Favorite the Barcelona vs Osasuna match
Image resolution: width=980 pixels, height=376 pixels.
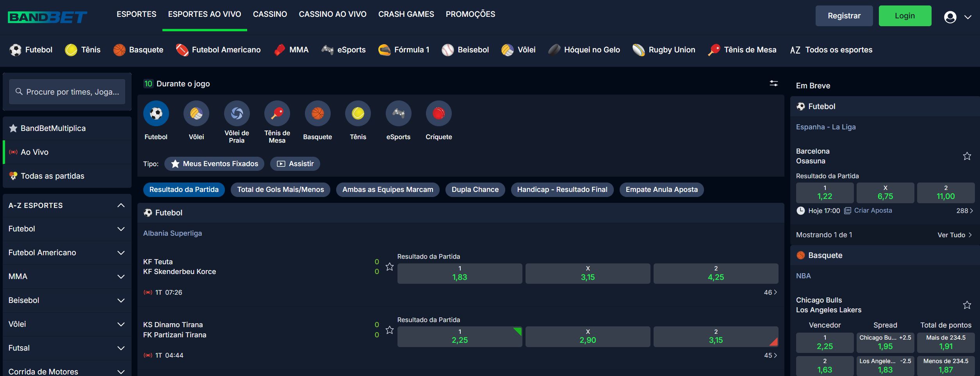click(x=967, y=156)
